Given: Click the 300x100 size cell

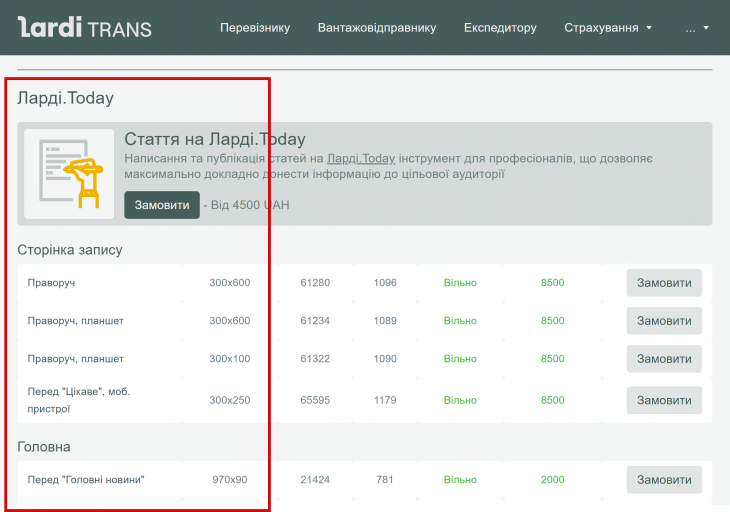Looking at the screenshot, I should point(230,359).
